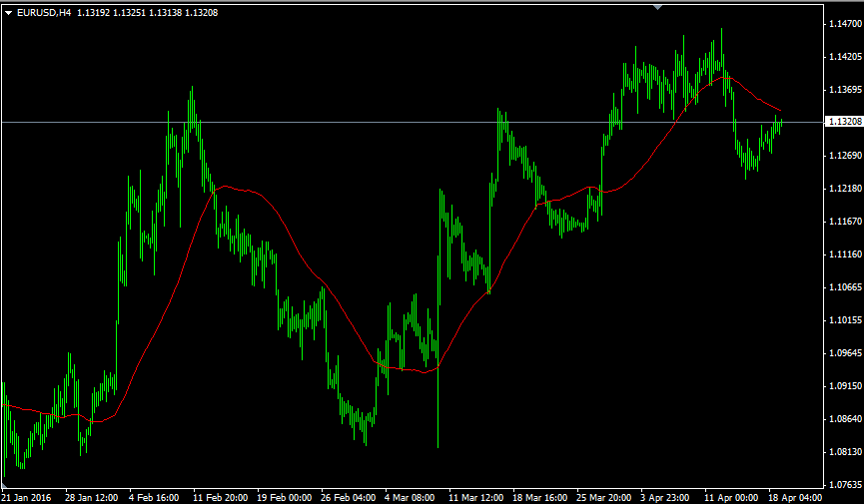Click the price level 1.07635 on scale

coord(845,485)
